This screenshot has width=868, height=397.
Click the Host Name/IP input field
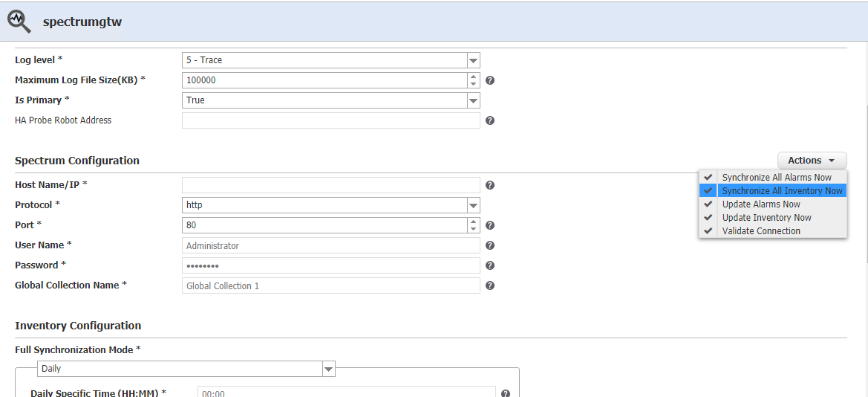(330, 185)
